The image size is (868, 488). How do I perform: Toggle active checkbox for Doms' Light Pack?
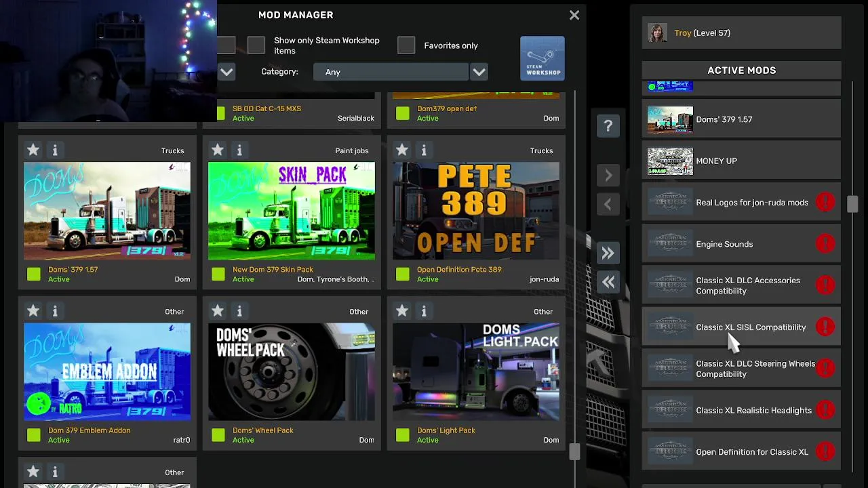[402, 434]
